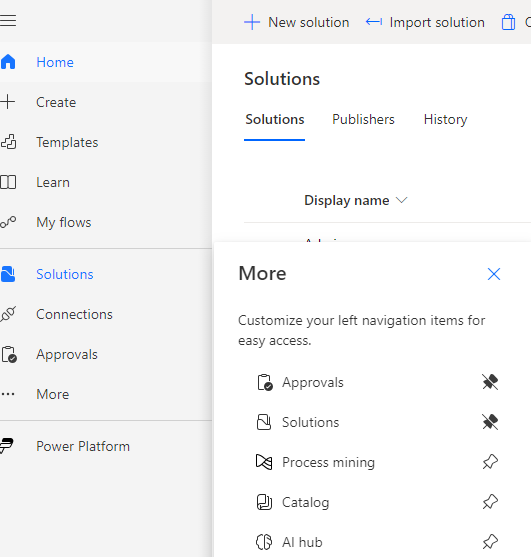531x557 pixels.
Task: Click the Process mining icon
Action: click(264, 462)
